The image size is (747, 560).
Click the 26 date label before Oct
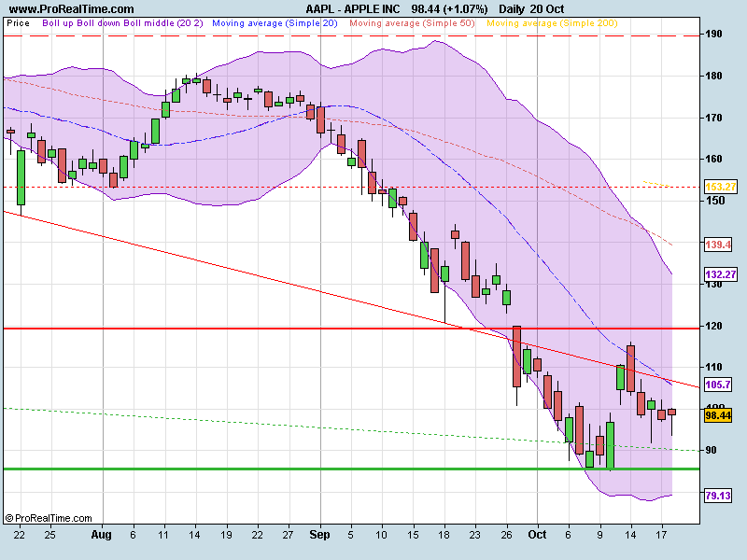(506, 535)
